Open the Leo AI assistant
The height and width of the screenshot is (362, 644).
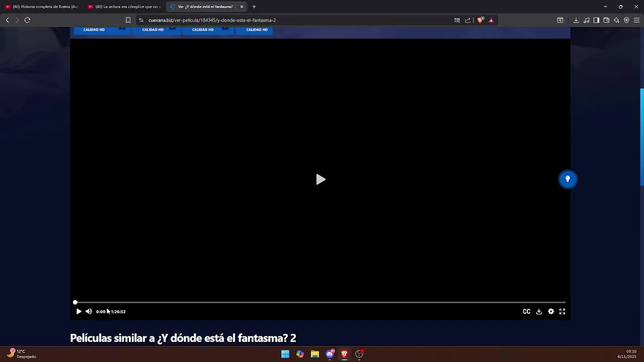click(616, 20)
